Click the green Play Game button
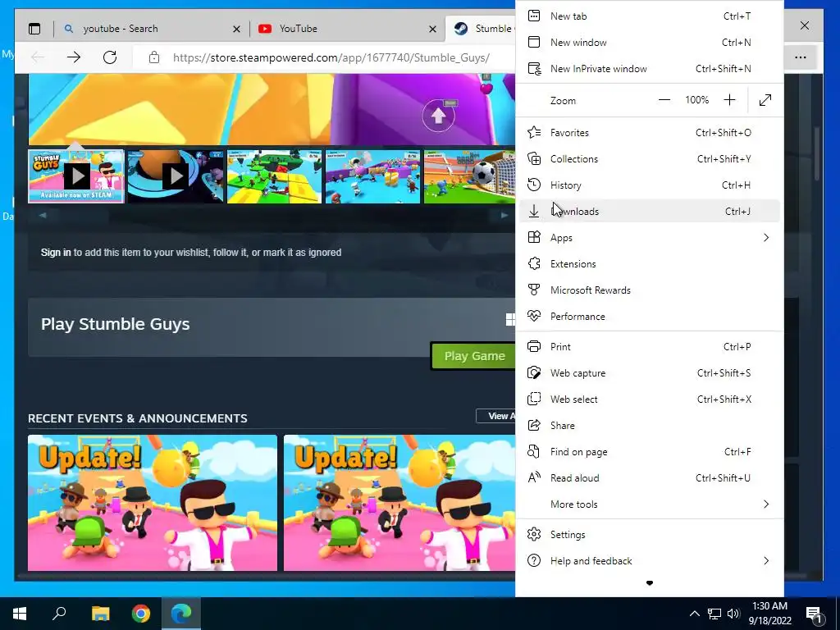Image resolution: width=840 pixels, height=630 pixels. click(474, 356)
